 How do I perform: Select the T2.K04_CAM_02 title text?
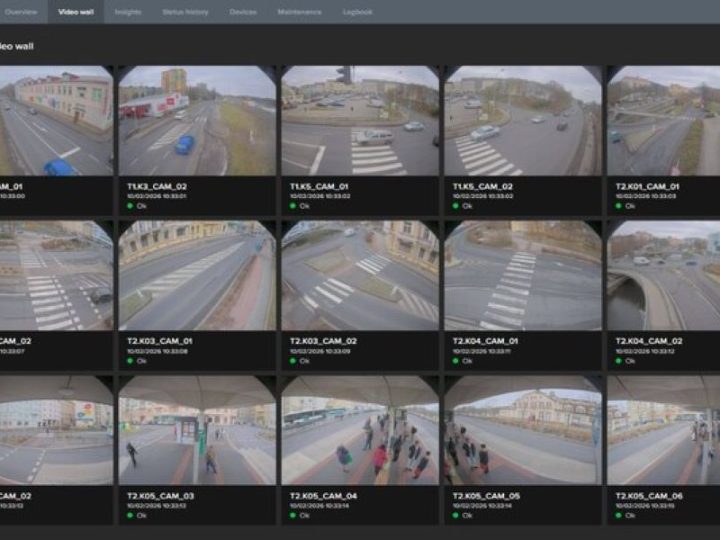point(649,341)
